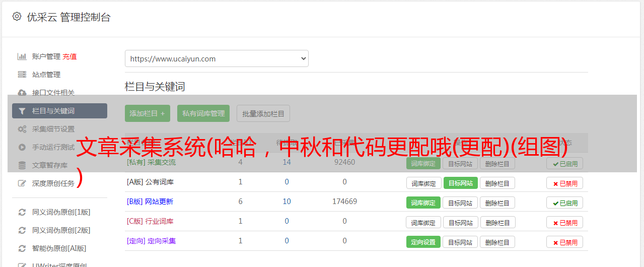Viewport: 644px width, 267px height.
Task: Open the site URL dropdown showing ucaiyun.com
Action: [217, 58]
